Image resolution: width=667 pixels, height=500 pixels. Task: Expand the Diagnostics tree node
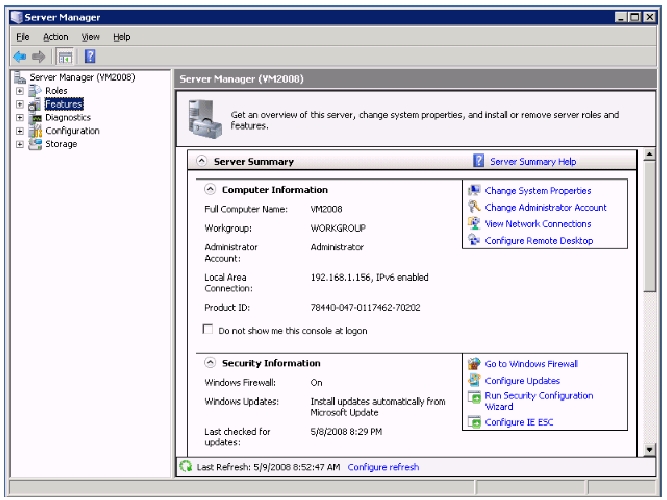pos(20,117)
